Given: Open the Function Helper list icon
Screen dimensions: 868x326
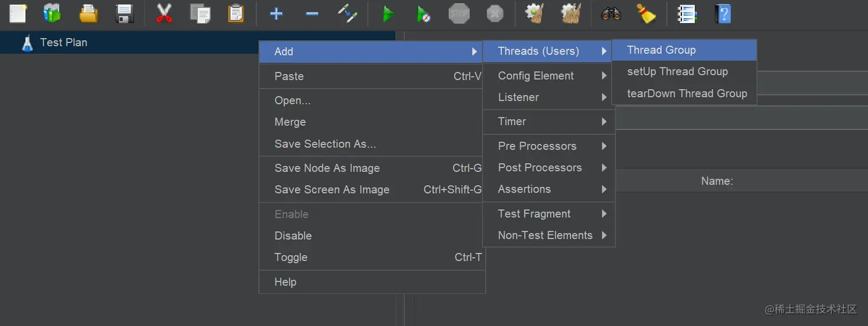Looking at the screenshot, I should point(687,13).
